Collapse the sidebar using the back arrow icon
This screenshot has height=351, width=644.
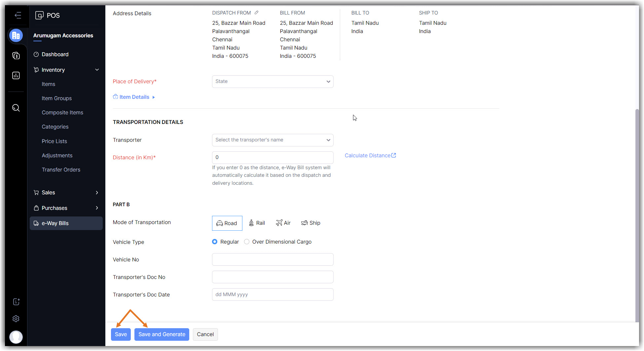(18, 15)
